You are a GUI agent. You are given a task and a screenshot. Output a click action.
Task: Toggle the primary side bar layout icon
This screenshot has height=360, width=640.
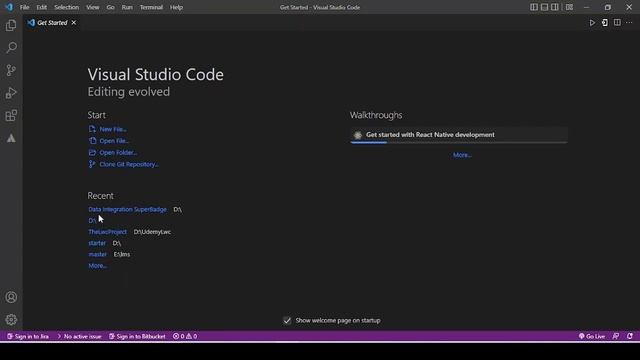533,7
